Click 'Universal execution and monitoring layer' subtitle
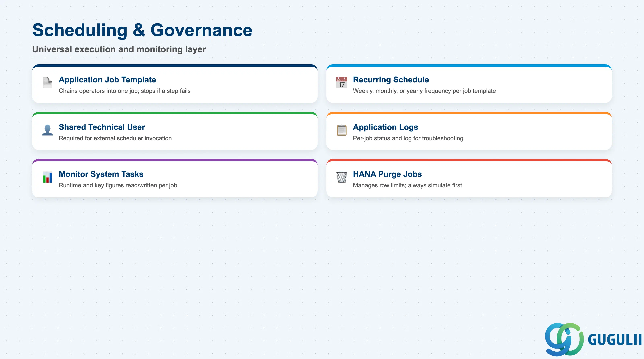Screen dimensions: 644x359 [119, 49]
